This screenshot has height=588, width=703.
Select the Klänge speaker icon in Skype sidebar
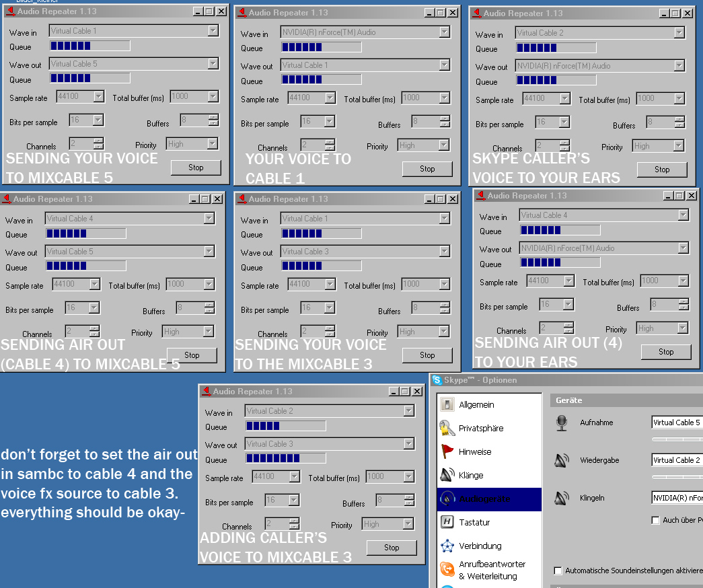pyautogui.click(x=447, y=474)
